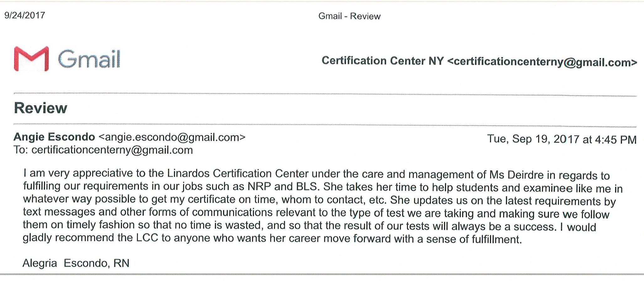
Task: Click the Gmail - Review page title
Action: [349, 16]
